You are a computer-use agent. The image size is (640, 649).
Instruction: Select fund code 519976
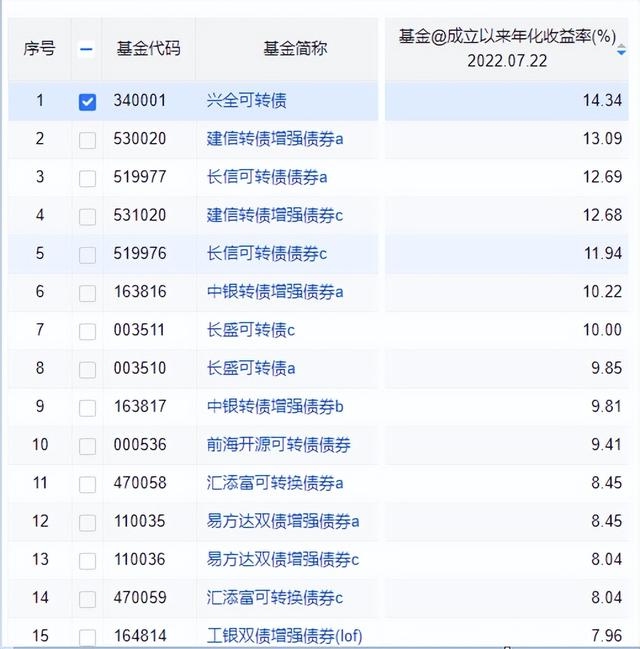(140, 253)
